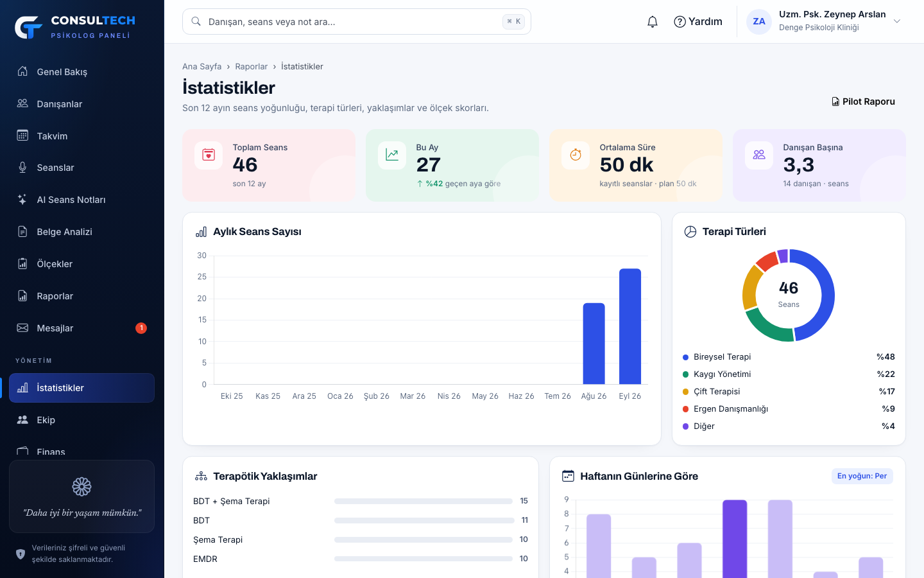Click the Yardım question mark icon
The height and width of the screenshot is (578, 924).
(680, 22)
